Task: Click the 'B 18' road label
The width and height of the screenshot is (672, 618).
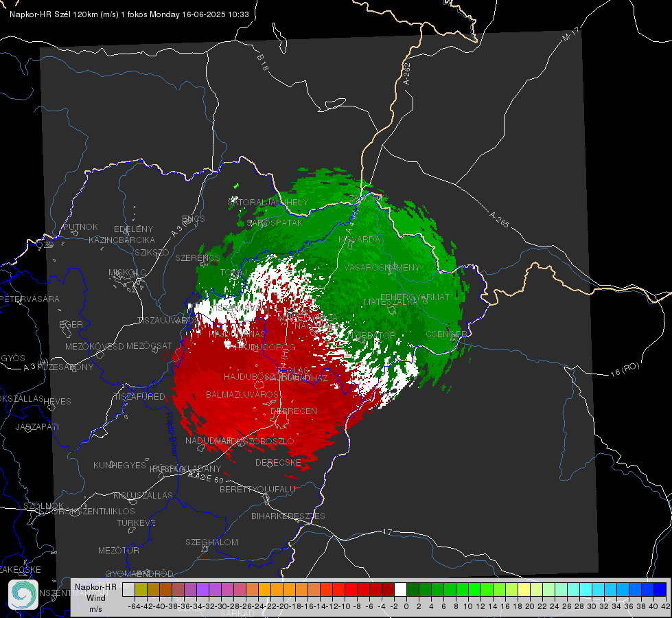Action: point(263,62)
